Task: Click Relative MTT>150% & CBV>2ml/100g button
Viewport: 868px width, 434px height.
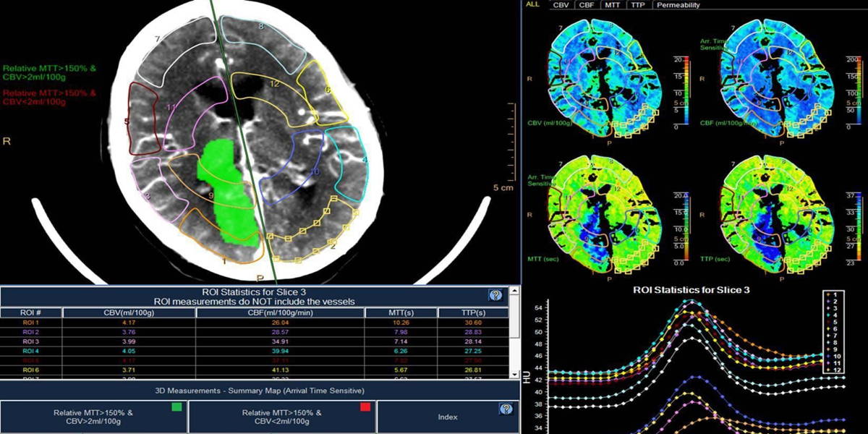Action: coord(92,417)
